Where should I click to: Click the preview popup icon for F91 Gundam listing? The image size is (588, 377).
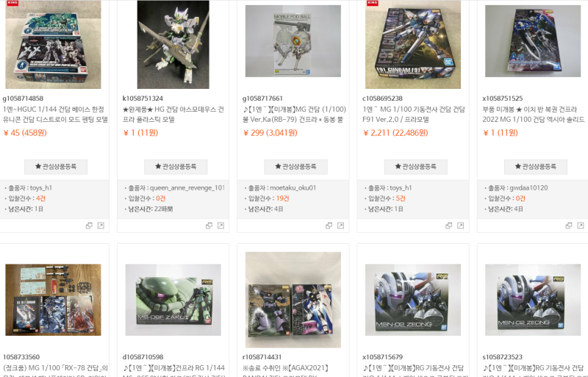click(448, 226)
